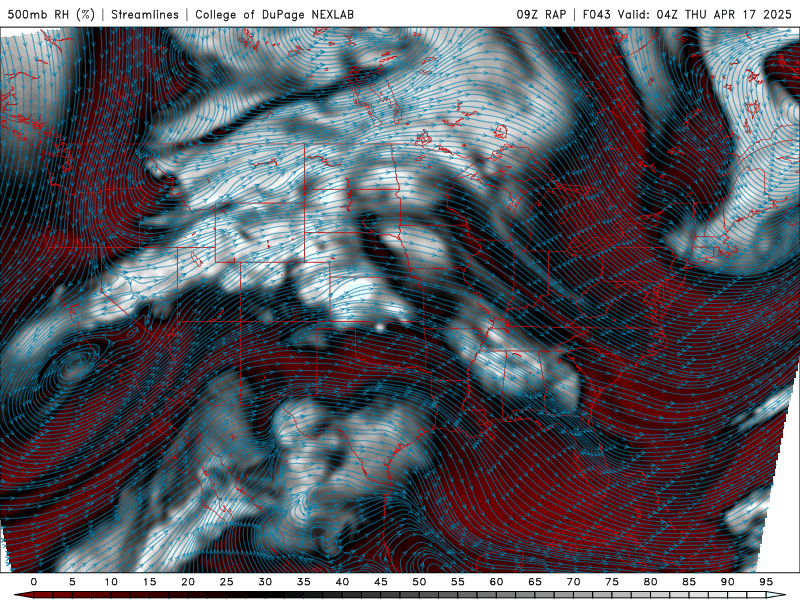Click the '75' label on the color scale
Viewport: 800px width, 600px height.
(x=612, y=582)
